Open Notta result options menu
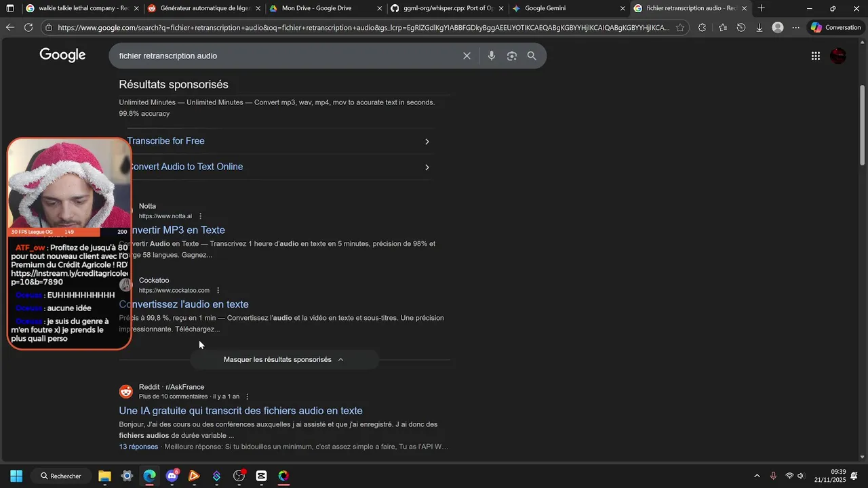Screen dimensions: 868x488 [x=200, y=216]
